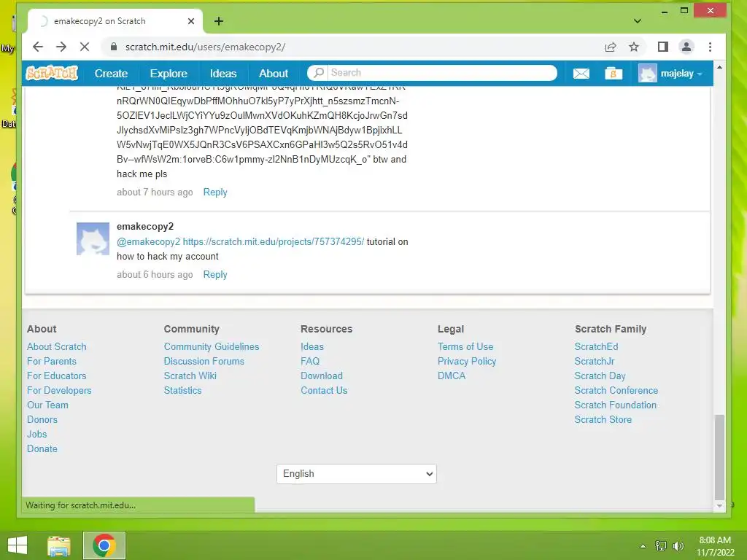Open Statistics footer link
Viewport: 747px width, 560px height.
pyautogui.click(x=182, y=391)
